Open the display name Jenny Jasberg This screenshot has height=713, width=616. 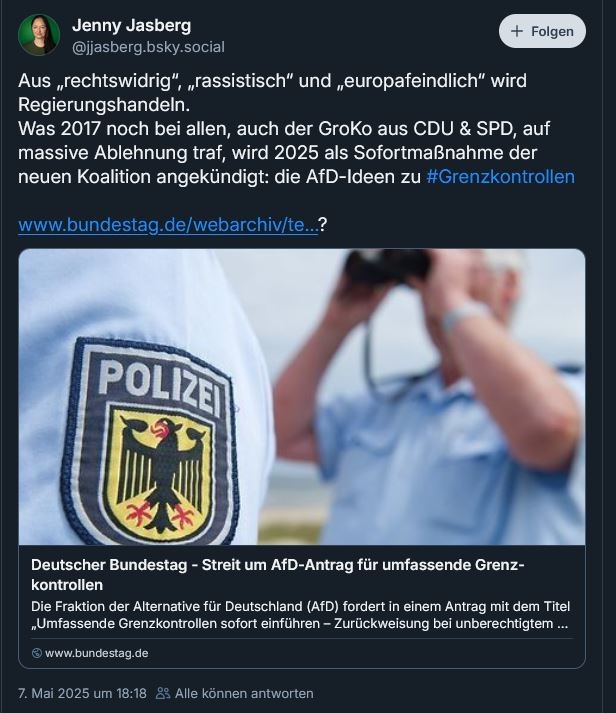tap(131, 25)
